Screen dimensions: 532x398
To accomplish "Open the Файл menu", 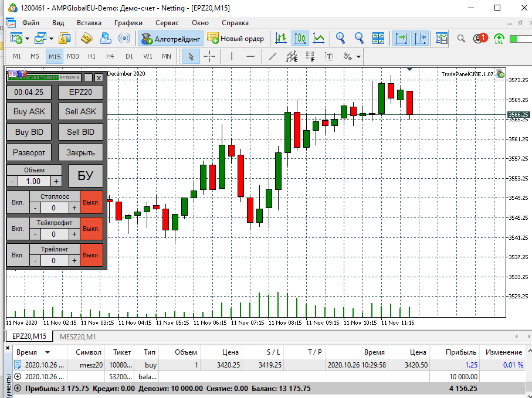I will tap(31, 23).
